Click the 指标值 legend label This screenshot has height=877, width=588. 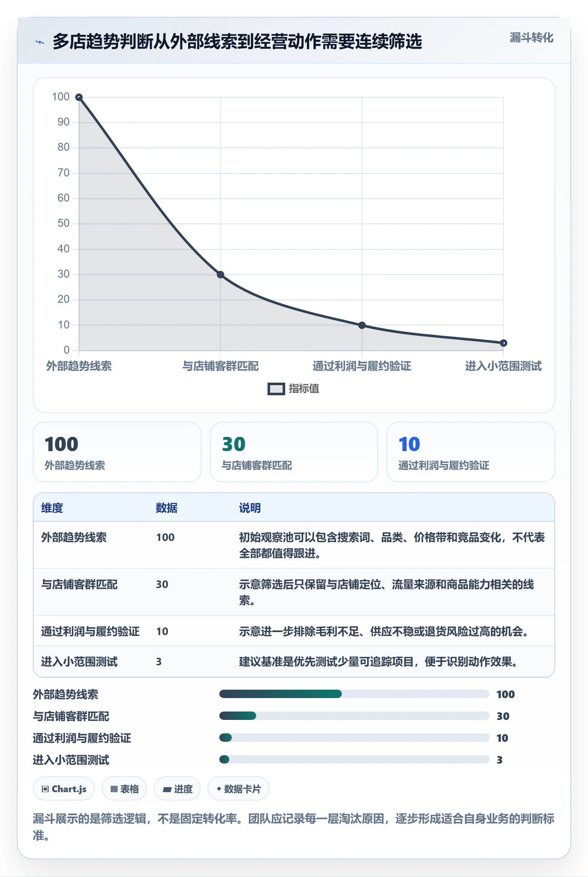coord(304,389)
